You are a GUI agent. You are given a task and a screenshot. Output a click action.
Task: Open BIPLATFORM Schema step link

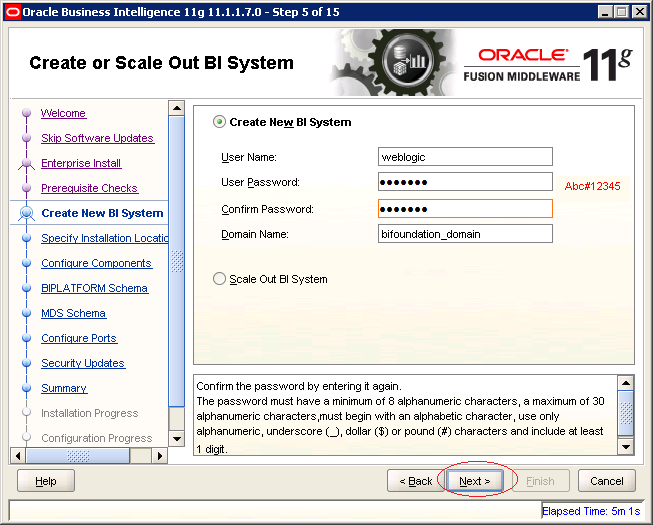tap(95, 288)
